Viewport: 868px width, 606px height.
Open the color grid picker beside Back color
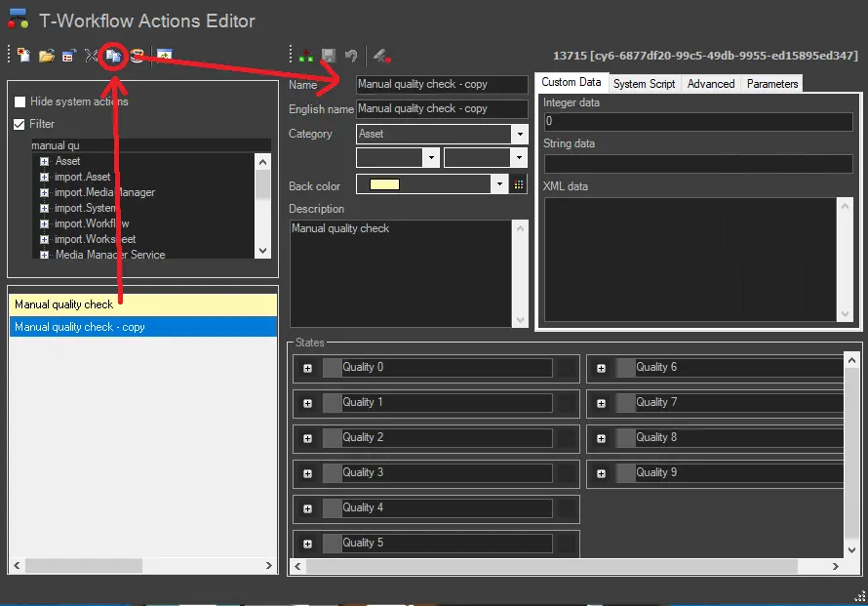[519, 184]
